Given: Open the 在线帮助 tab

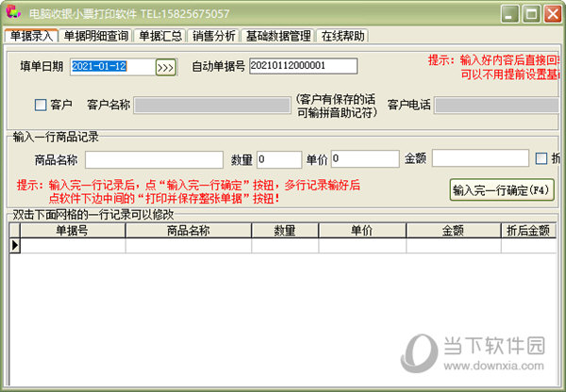Looking at the screenshot, I should (342, 36).
